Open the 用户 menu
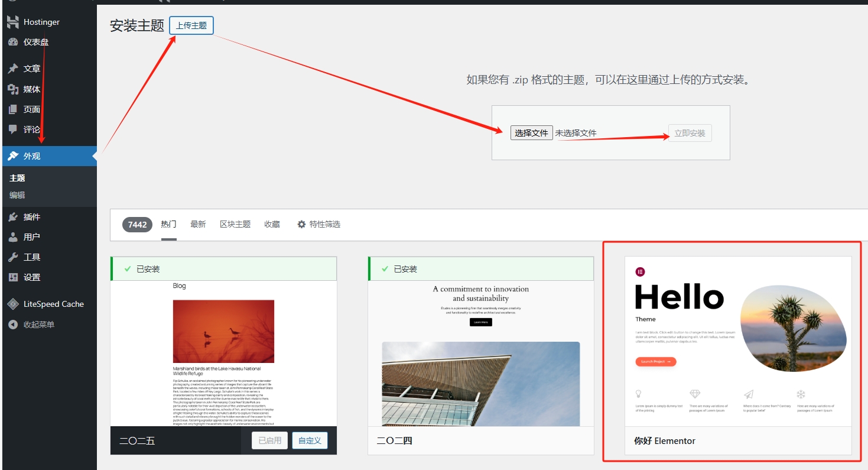The image size is (868, 470). pyautogui.click(x=50, y=237)
